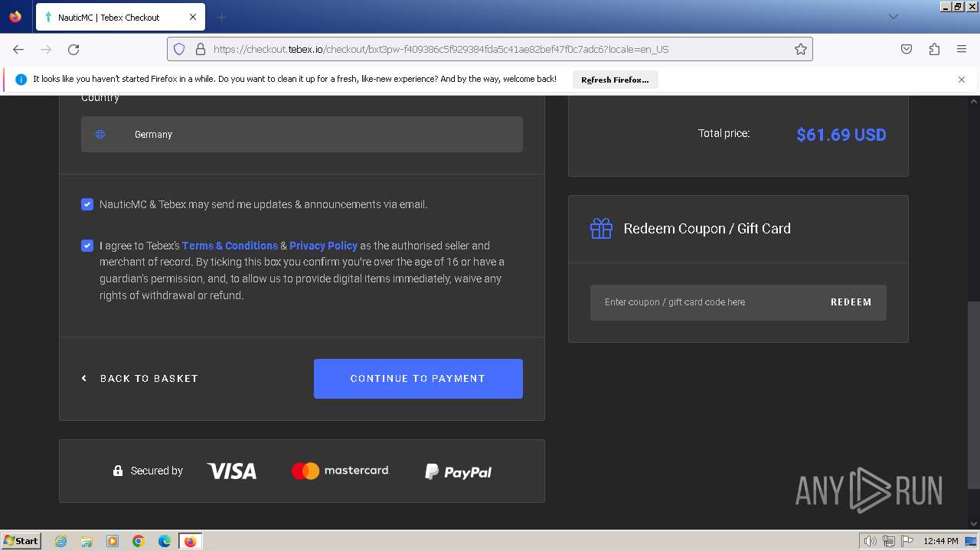Open a new tab with plus button
Image resolution: width=980 pixels, height=551 pixels.
pyautogui.click(x=222, y=17)
